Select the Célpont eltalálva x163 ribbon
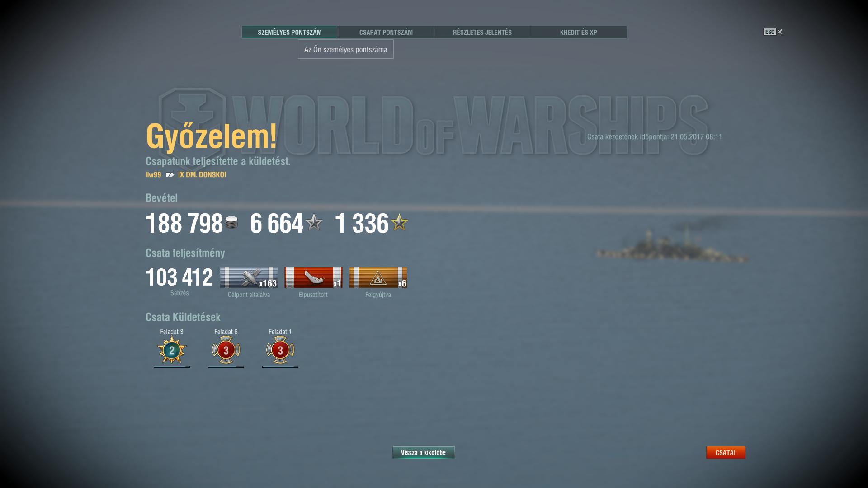Viewport: 868px width, 488px height. click(249, 277)
